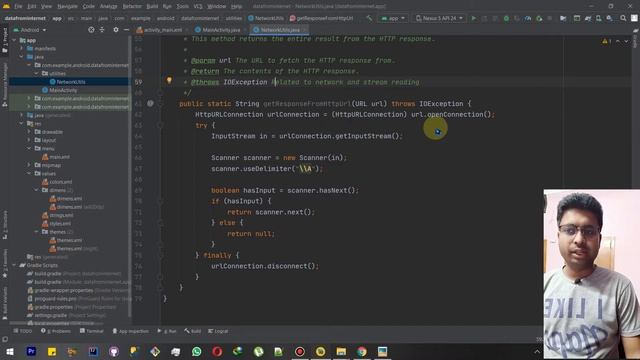Click the Windows Start button
The height and width of the screenshot is (360, 640).
[10, 351]
